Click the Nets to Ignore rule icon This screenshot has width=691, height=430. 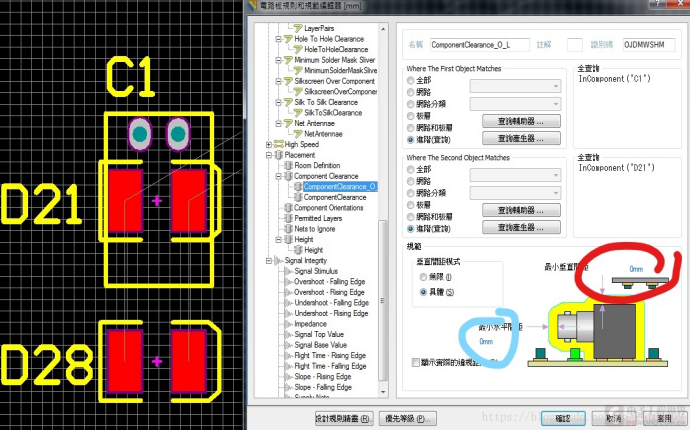(288, 229)
